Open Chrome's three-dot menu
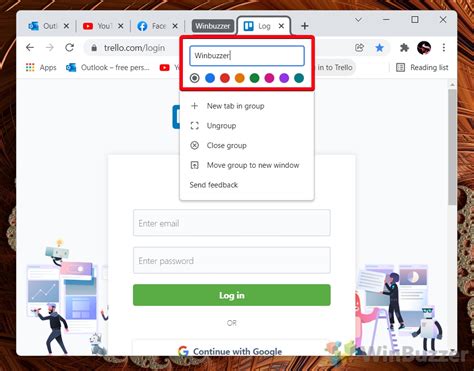The image size is (474, 371). (444, 48)
